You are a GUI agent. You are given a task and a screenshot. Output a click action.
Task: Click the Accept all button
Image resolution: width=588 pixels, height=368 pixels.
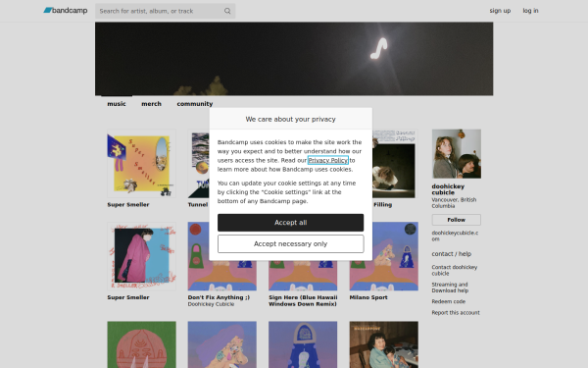pyautogui.click(x=291, y=223)
